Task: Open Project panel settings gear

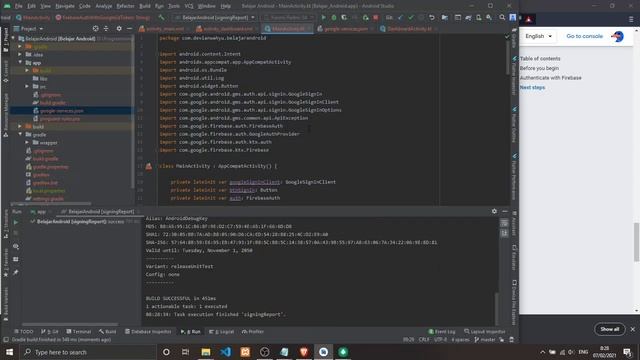Action: click(119, 29)
